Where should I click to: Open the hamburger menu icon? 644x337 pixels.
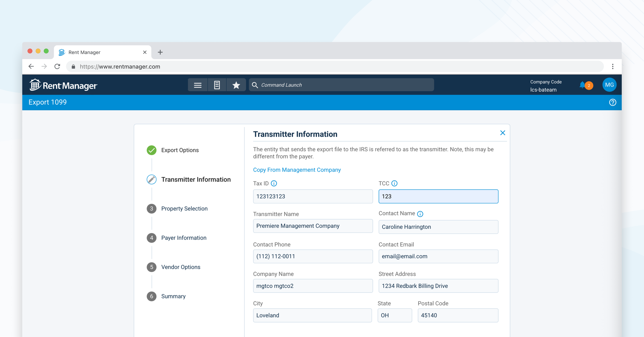pyautogui.click(x=198, y=85)
